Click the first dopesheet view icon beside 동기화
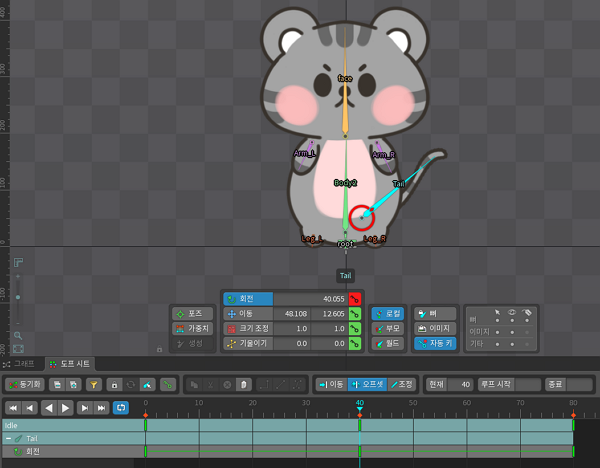 (57, 385)
